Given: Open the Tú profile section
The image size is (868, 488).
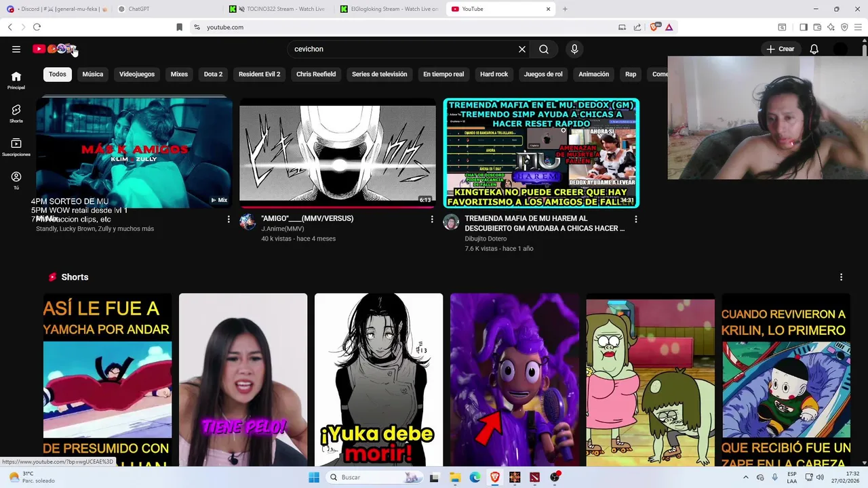Looking at the screenshot, I should [16, 180].
